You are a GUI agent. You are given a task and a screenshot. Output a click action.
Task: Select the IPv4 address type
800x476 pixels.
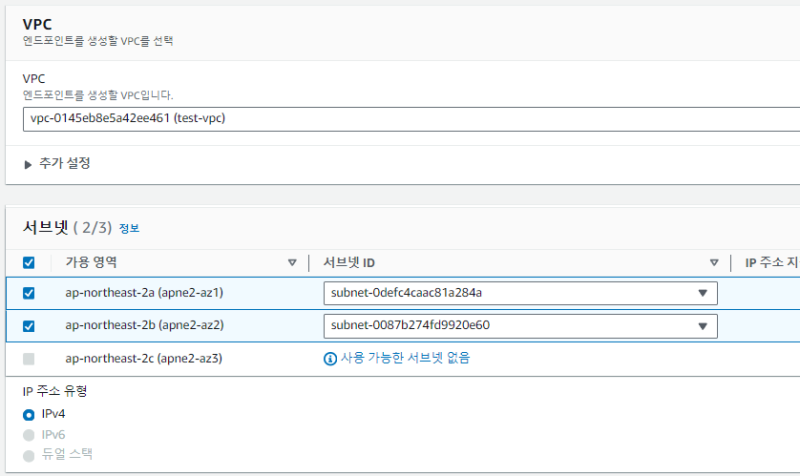pyautogui.click(x=29, y=414)
